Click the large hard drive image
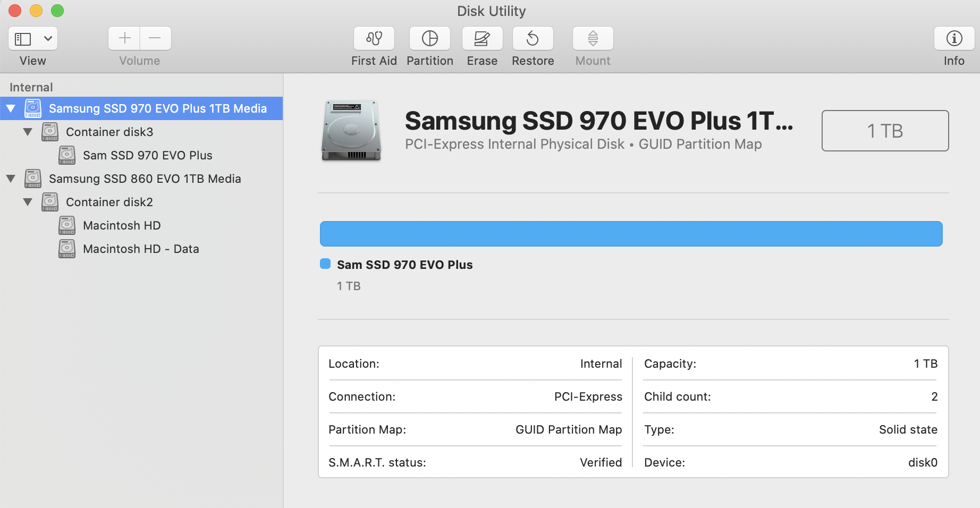Viewport: 980px width, 508px height. [x=351, y=131]
